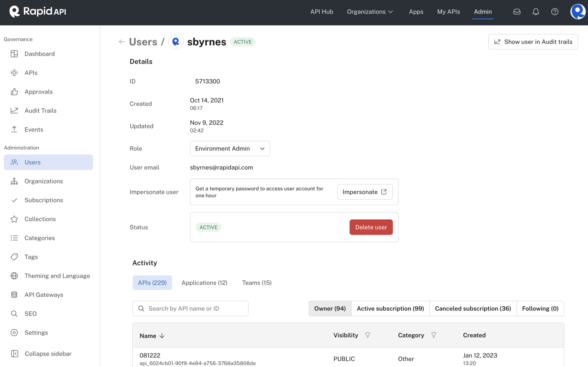Click the Users breadcrumb link
The height and width of the screenshot is (367, 588).
(x=143, y=42)
